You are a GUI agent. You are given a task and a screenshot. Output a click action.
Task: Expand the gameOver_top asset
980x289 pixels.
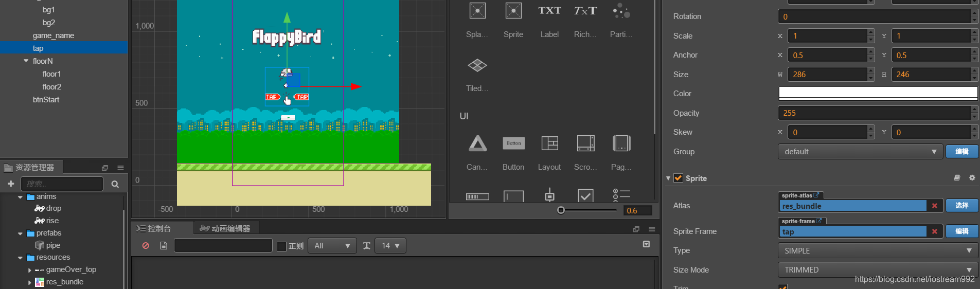pos(29,270)
